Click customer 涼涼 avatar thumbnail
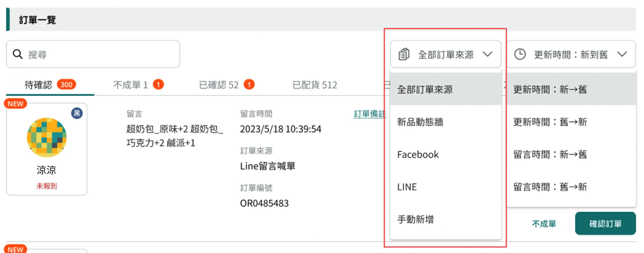 coord(47,138)
